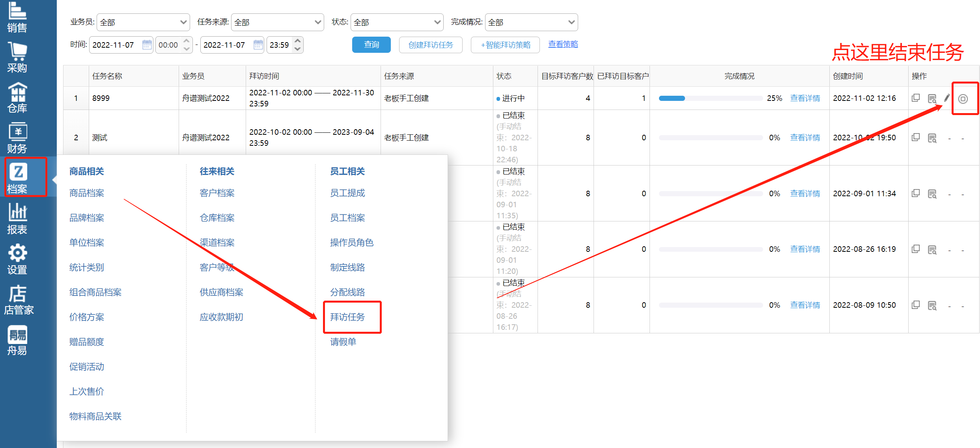The height and width of the screenshot is (448, 980).
Task: Select 拜访任务 in the menu
Action: click(x=347, y=317)
